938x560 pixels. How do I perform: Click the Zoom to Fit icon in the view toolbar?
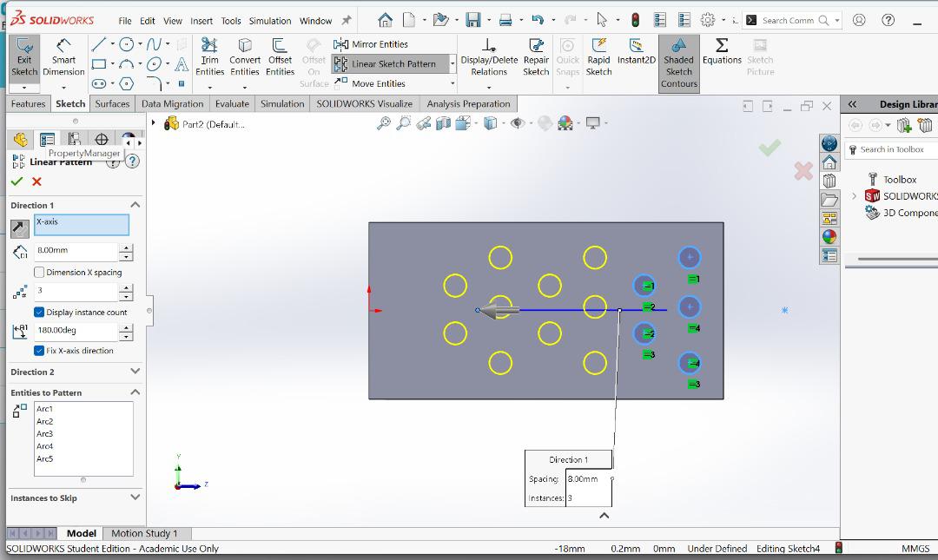pyautogui.click(x=384, y=123)
